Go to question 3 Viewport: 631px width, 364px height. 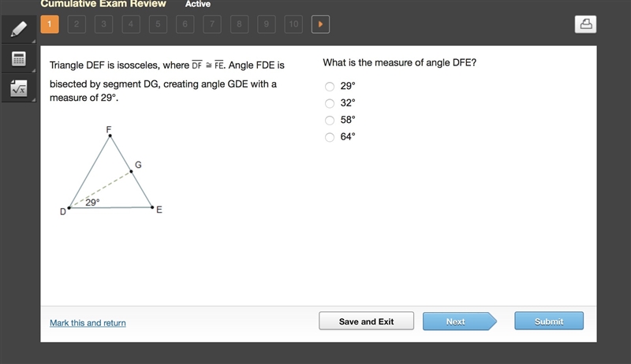[103, 24]
